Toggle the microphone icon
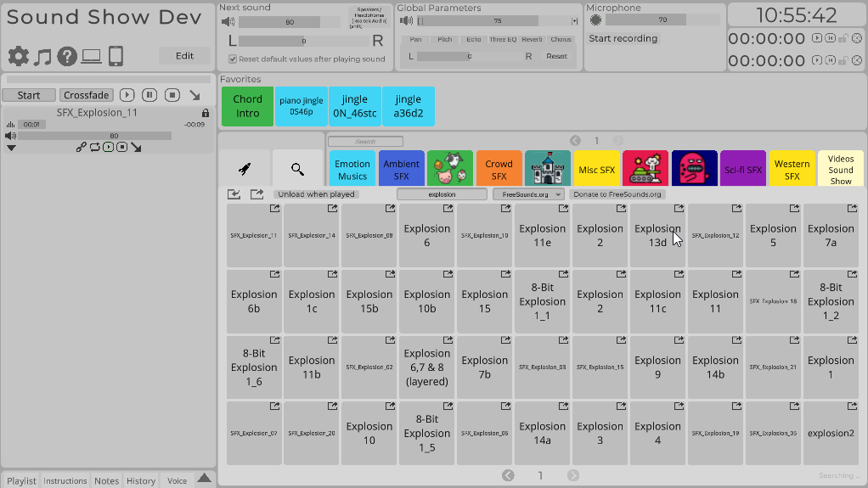This screenshot has height=488, width=868. 595,20
